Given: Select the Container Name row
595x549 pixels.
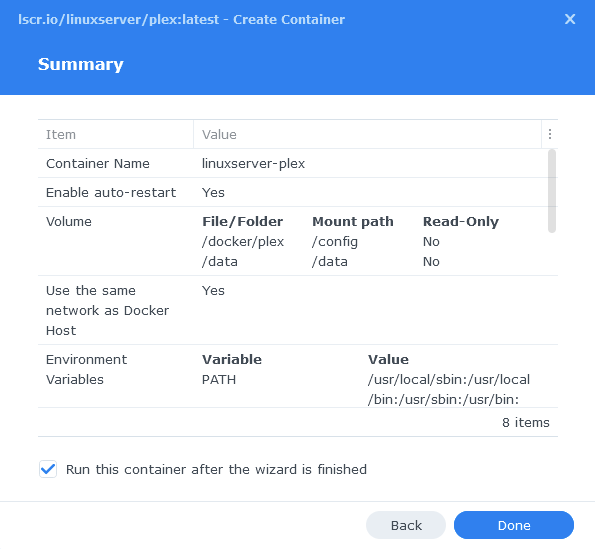Looking at the screenshot, I should coord(293,164).
